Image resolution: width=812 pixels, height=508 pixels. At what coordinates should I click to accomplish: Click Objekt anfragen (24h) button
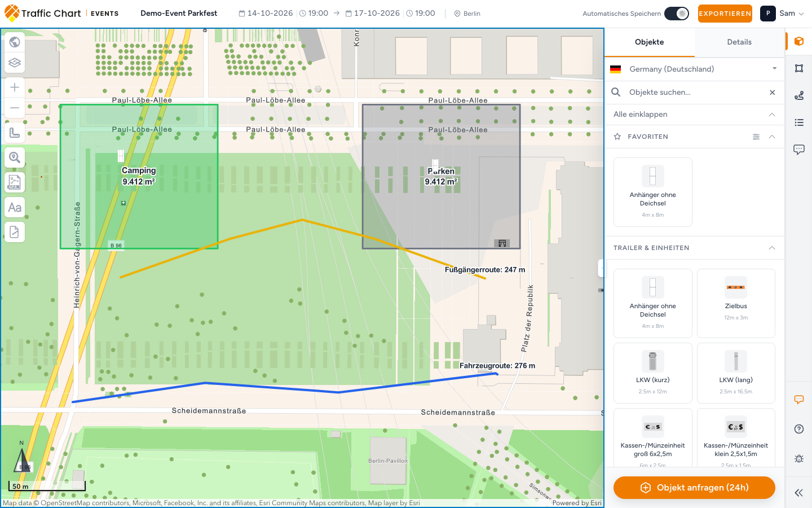[694, 488]
